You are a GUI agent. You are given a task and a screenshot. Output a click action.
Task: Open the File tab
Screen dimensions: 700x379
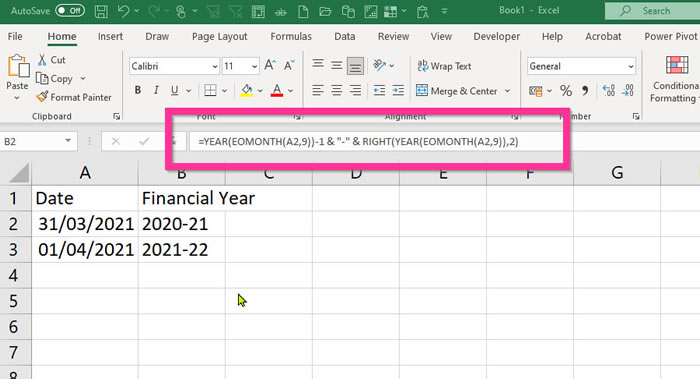click(15, 37)
